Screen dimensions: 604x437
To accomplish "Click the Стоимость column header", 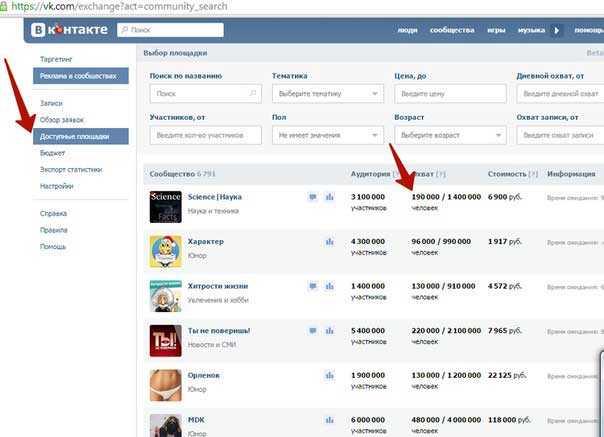I will click(507, 174).
